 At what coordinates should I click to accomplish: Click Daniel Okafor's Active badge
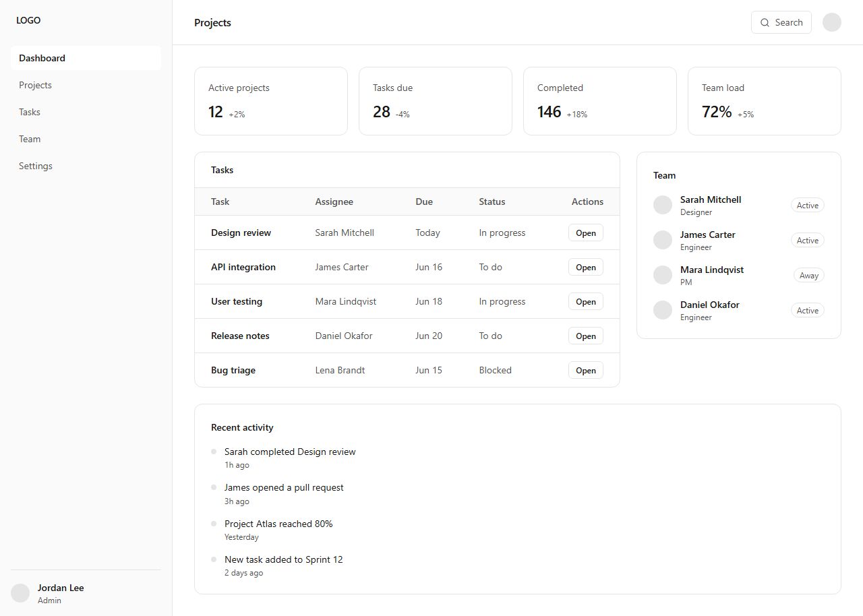(808, 310)
